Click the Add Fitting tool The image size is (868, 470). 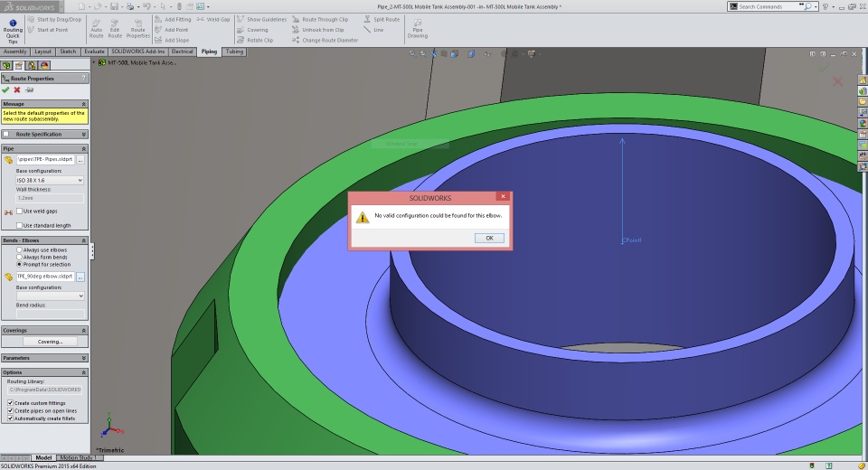173,19
